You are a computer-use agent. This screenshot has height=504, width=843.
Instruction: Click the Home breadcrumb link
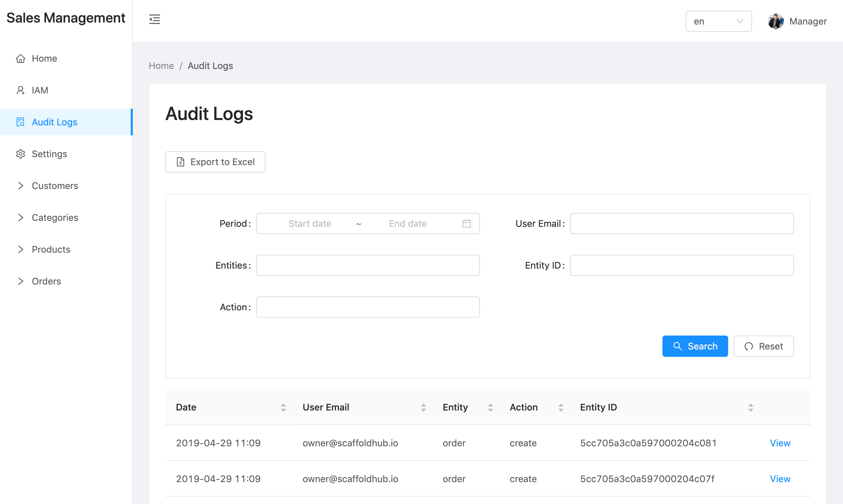tap(161, 66)
